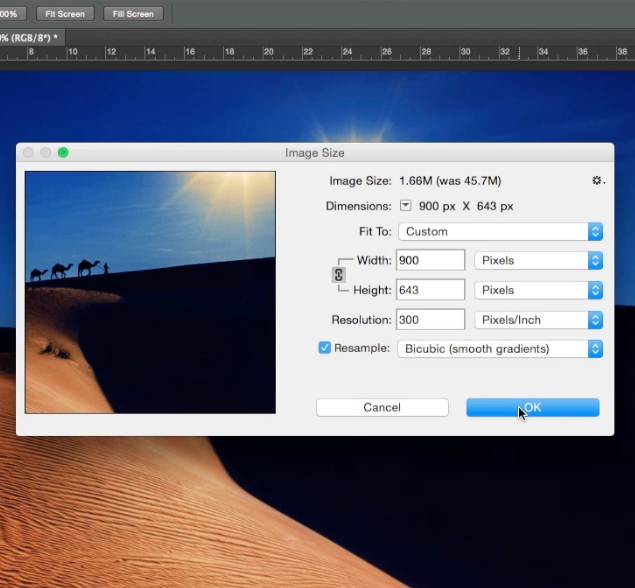Viewport: 635px width, 588px height.
Task: Click the green zoom button on the dialog
Action: click(63, 153)
